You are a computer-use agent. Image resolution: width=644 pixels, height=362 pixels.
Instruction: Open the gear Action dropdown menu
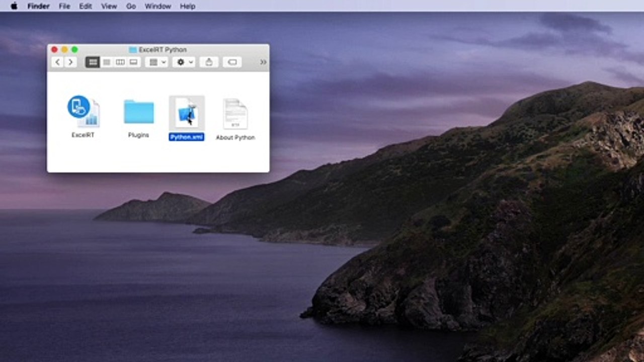[x=183, y=62]
